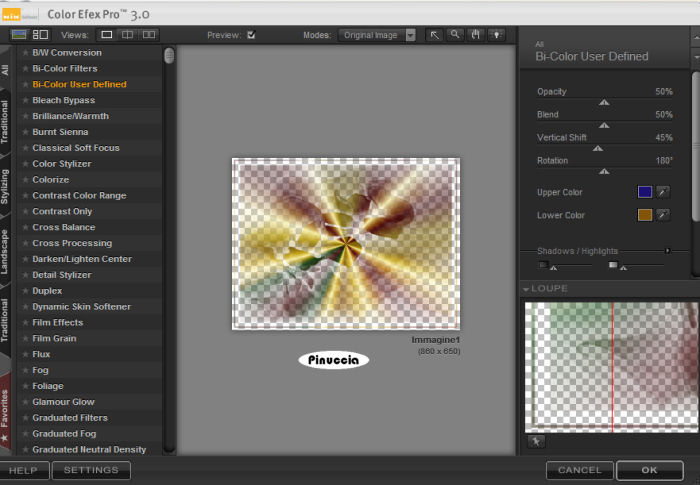This screenshot has height=485, width=700.
Task: Favorite the Fog filter star
Action: (25, 370)
